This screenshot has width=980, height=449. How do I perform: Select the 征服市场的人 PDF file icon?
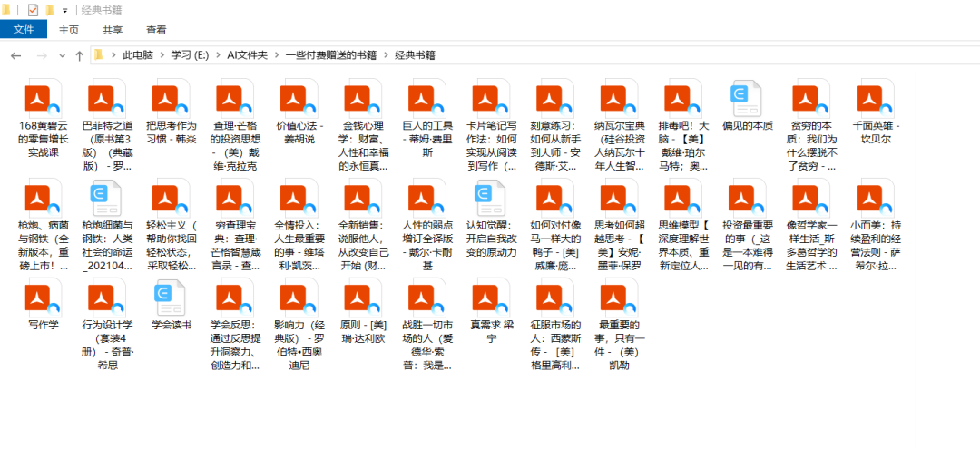(555, 298)
